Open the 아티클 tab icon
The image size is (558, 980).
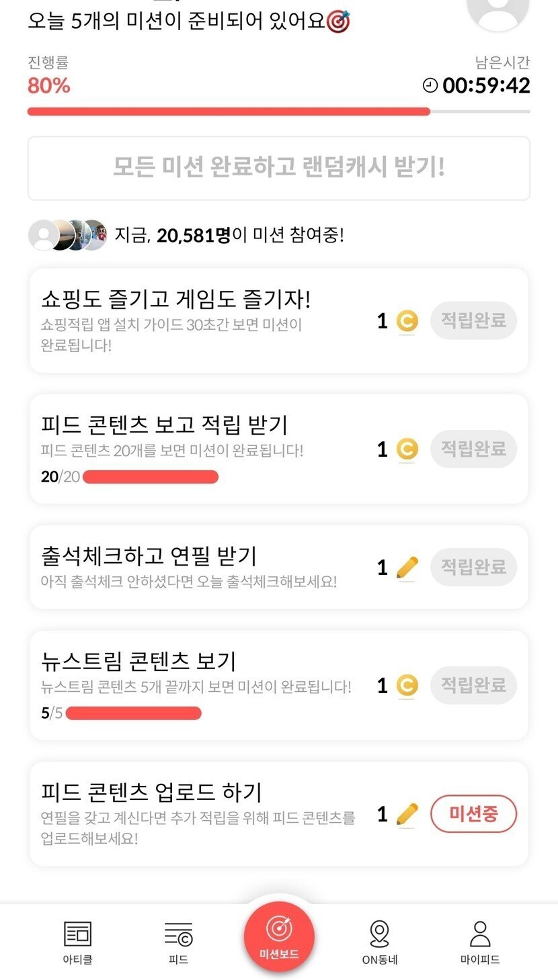point(77,934)
